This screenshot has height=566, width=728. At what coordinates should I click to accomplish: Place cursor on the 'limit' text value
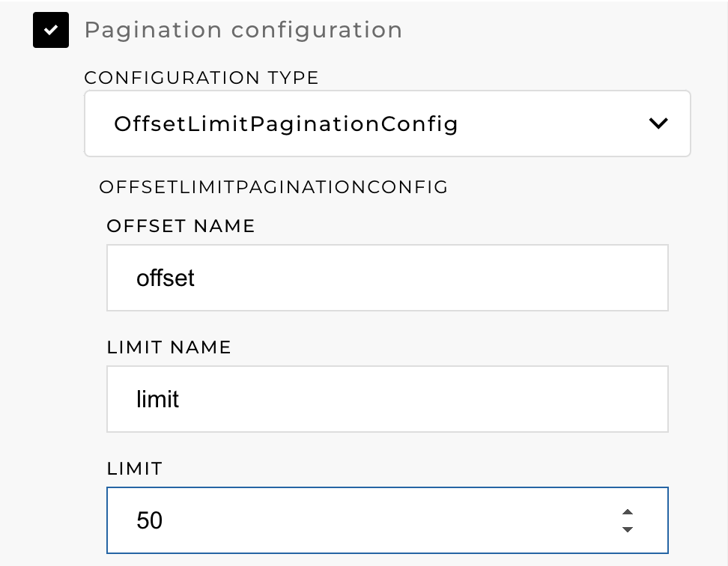click(158, 399)
